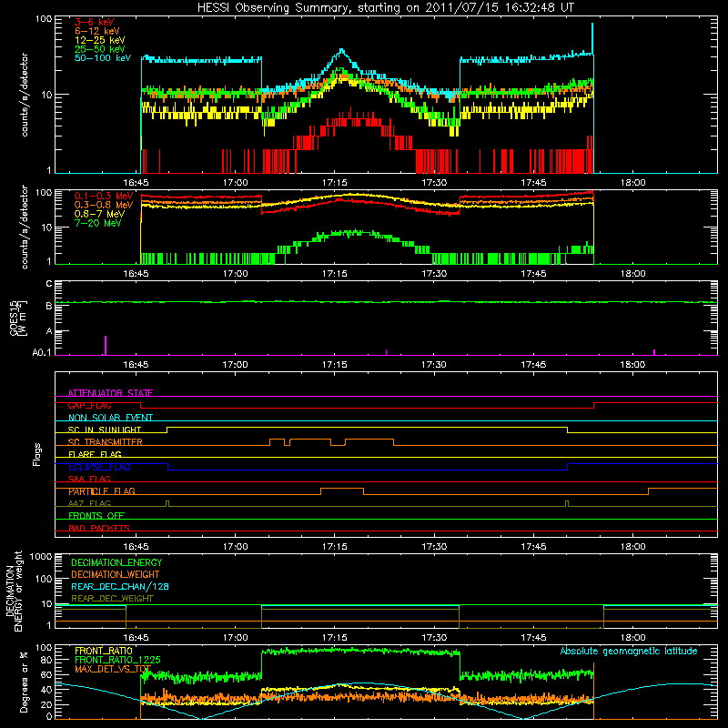
Task: Click the 60 tick label on Degrees axis
Action: click(x=46, y=675)
